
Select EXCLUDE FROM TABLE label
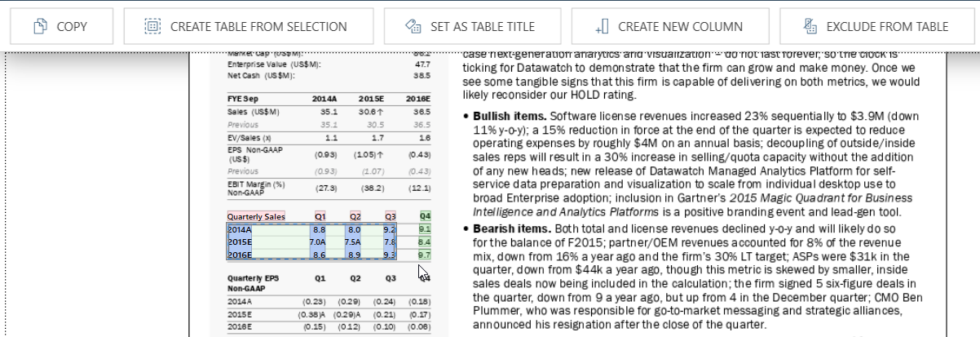pos(887,27)
